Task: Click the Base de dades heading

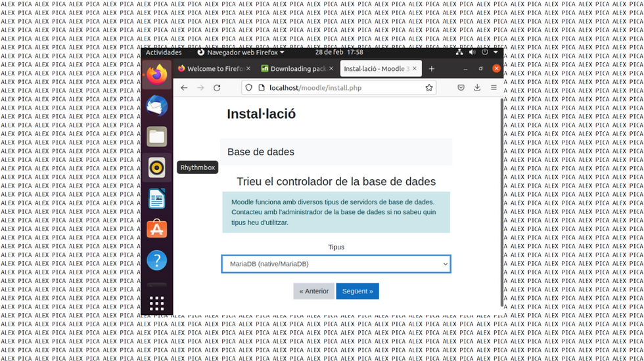Action: tap(261, 152)
